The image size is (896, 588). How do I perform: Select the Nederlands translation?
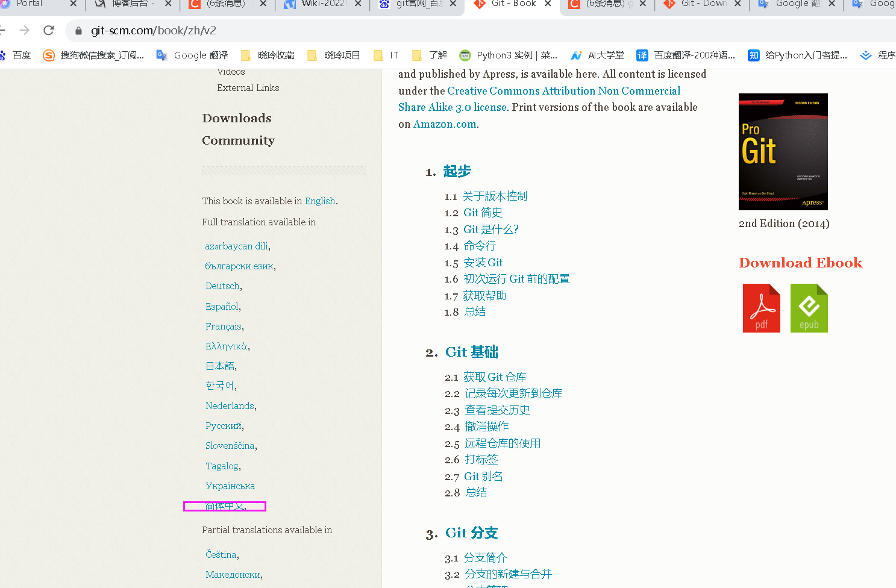[x=230, y=406]
